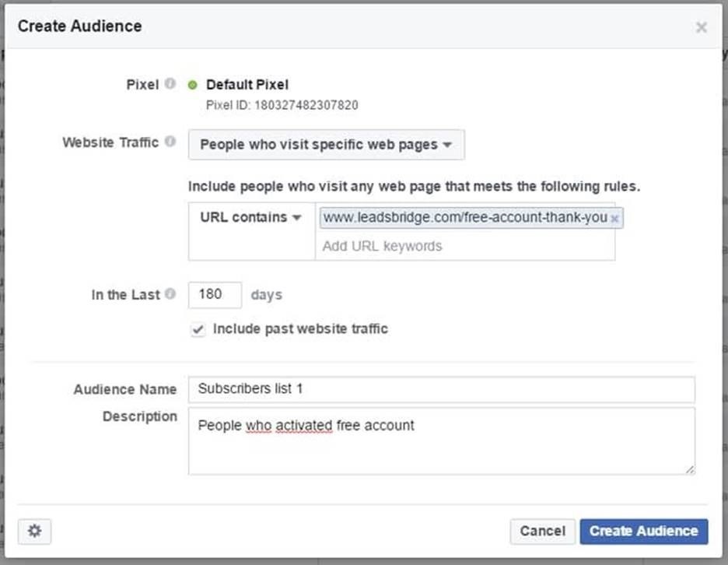The height and width of the screenshot is (565, 728).
Task: Click the settings gear icon at dialog bottom
Action: [x=34, y=532]
